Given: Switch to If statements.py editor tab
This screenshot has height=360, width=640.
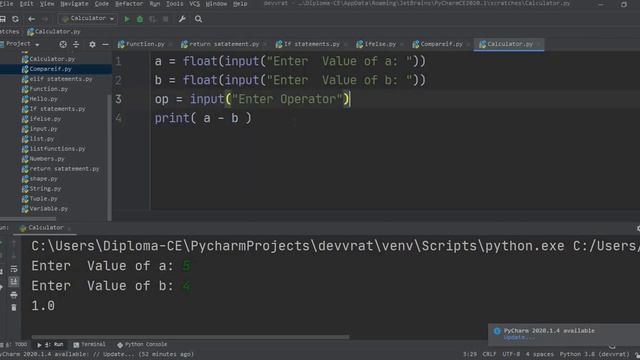Looking at the screenshot, I should (x=310, y=44).
